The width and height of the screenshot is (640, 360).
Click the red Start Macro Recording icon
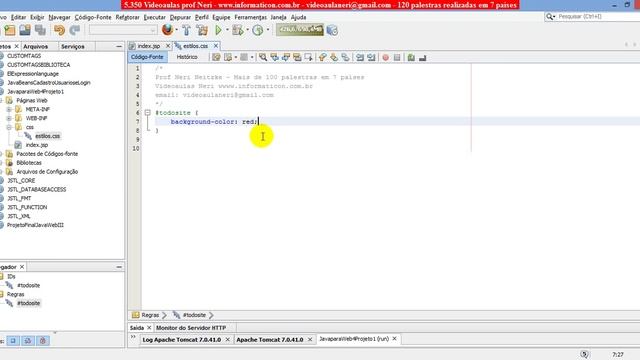click(x=385, y=58)
